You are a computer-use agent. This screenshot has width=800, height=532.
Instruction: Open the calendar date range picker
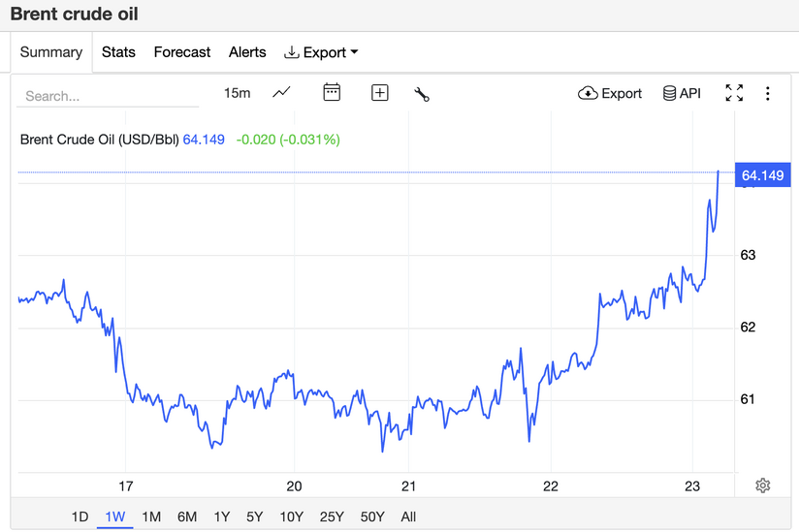tap(332, 93)
